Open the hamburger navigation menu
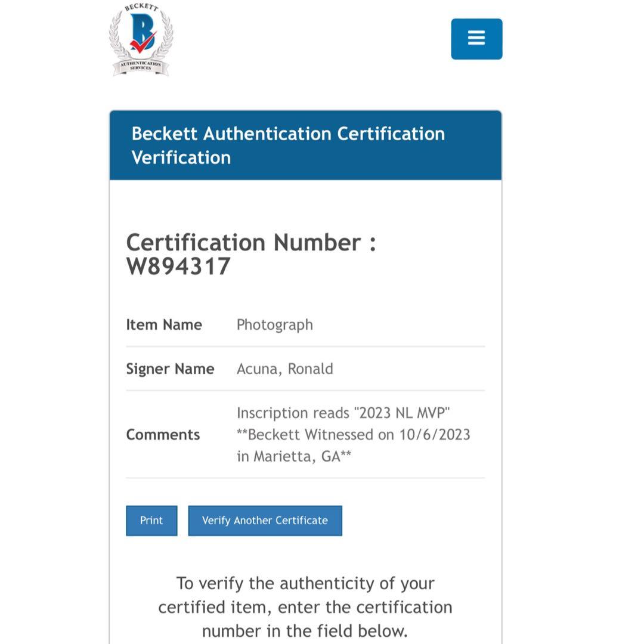The image size is (644, 644). (x=476, y=39)
